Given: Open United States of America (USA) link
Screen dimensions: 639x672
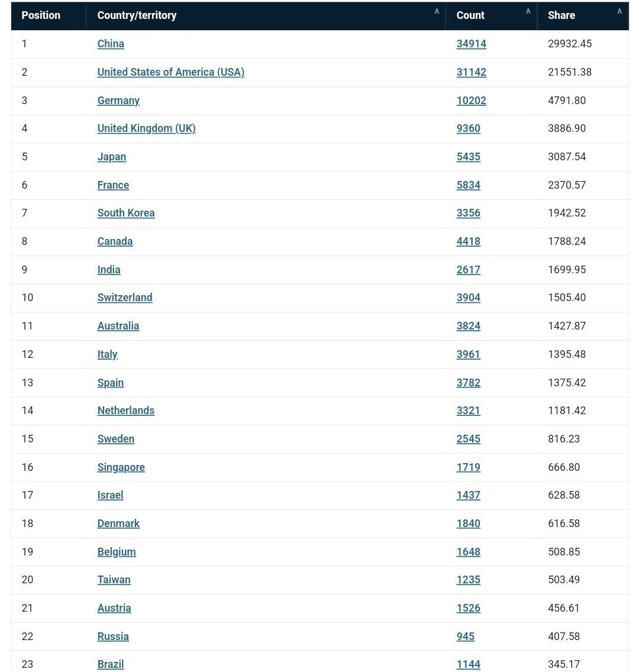Looking at the screenshot, I should click(x=170, y=72).
